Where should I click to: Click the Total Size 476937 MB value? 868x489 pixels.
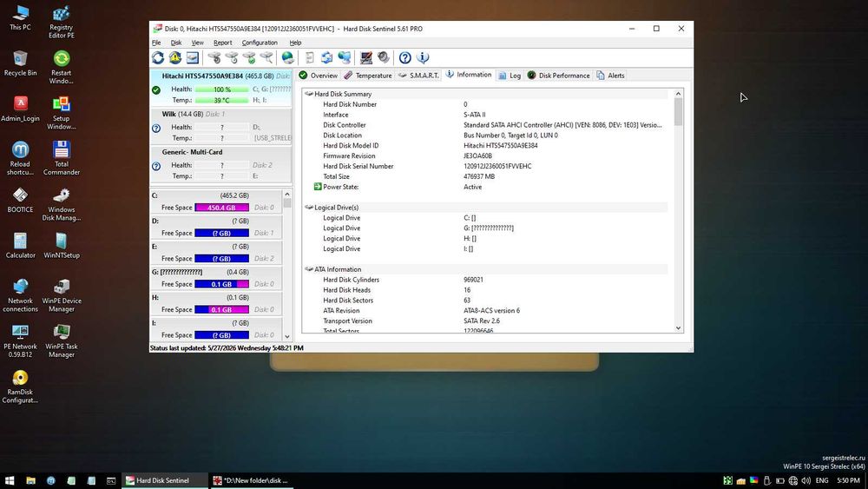pyautogui.click(x=479, y=176)
